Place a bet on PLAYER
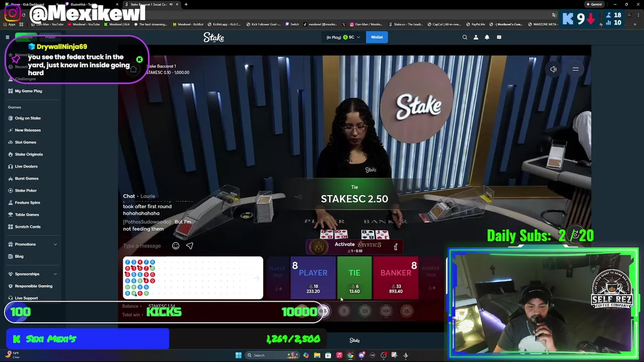This screenshot has width=644, height=362. point(313,278)
